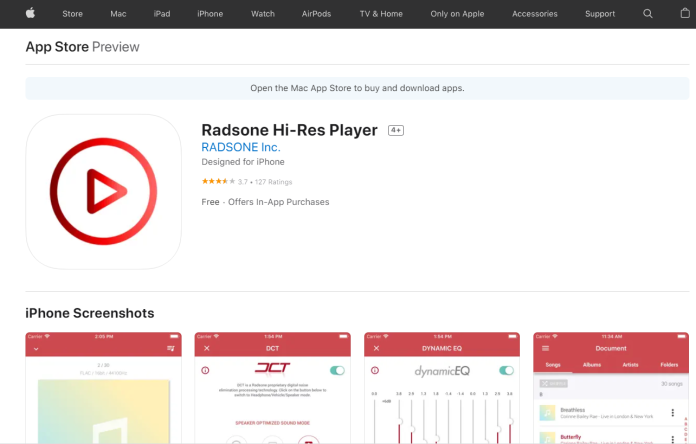Click the X close icon in Dynamic EQ screenshot

click(x=376, y=348)
